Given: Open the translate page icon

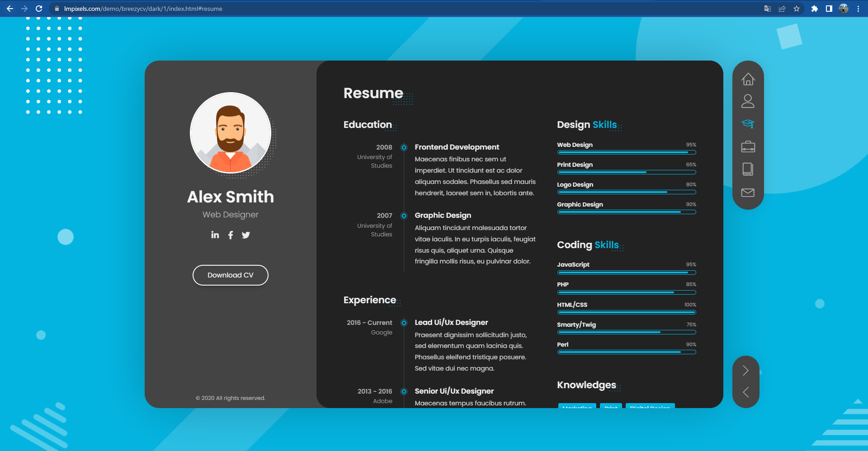Looking at the screenshot, I should tap(768, 9).
